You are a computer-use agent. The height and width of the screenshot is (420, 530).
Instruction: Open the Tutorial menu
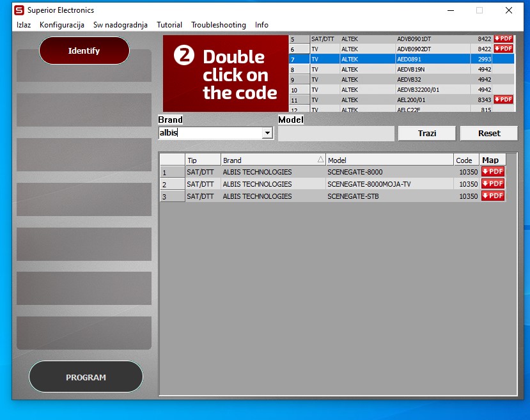[x=169, y=25]
